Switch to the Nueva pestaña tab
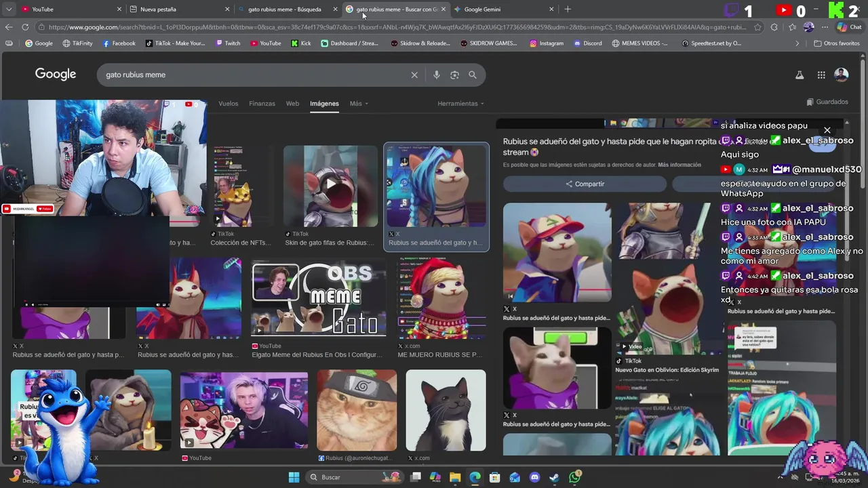 [x=180, y=9]
